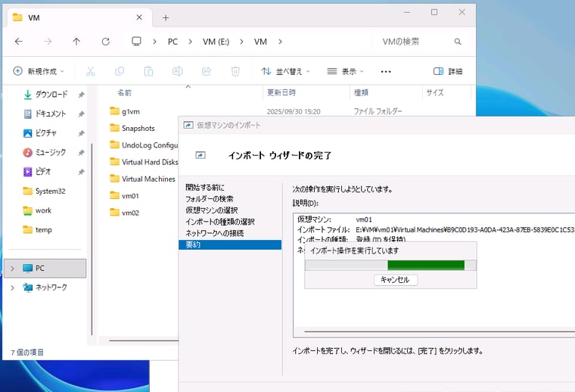This screenshot has width=575, height=392.
Task: Click the search magnifier icon
Action: point(458,42)
